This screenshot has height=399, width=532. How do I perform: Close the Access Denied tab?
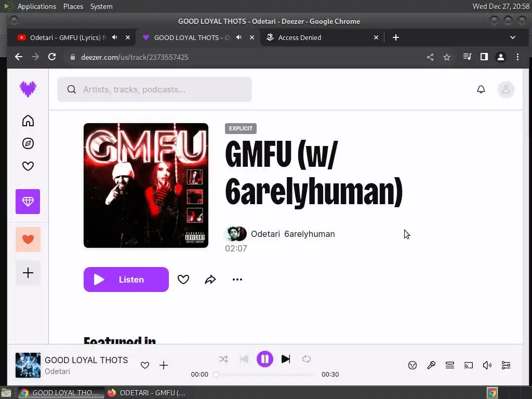[376, 37]
